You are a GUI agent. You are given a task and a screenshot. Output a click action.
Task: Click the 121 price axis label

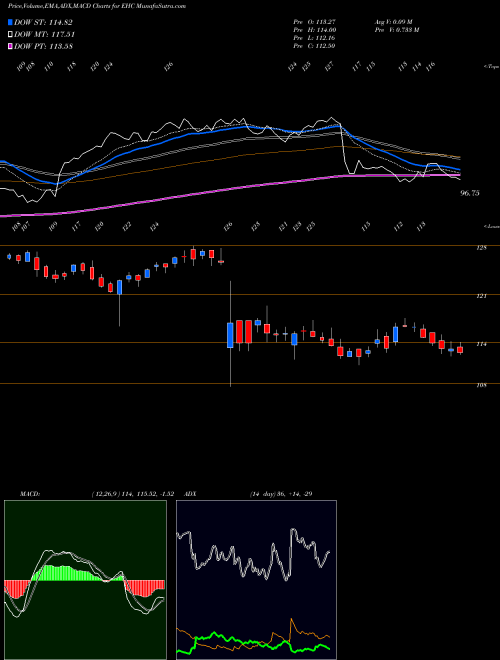482,296
